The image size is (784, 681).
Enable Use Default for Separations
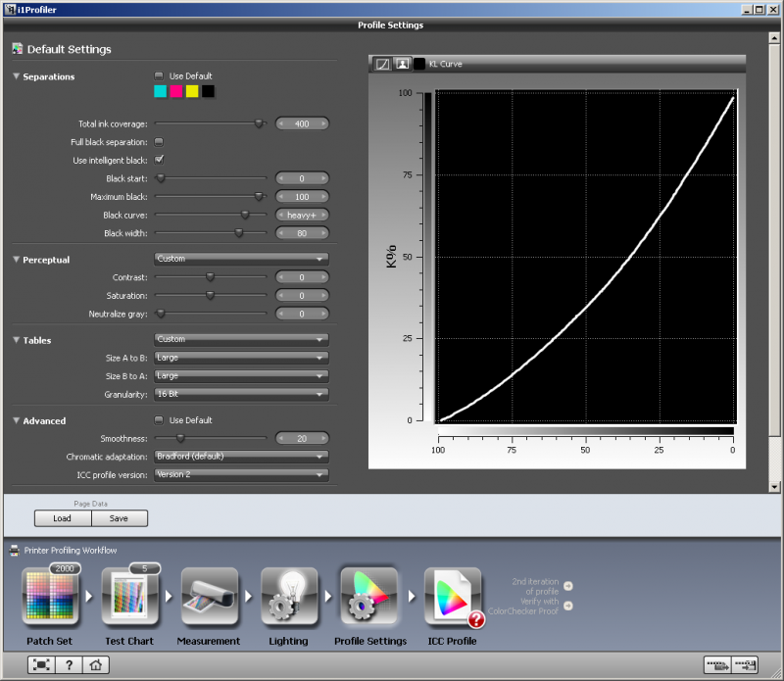(x=160, y=76)
